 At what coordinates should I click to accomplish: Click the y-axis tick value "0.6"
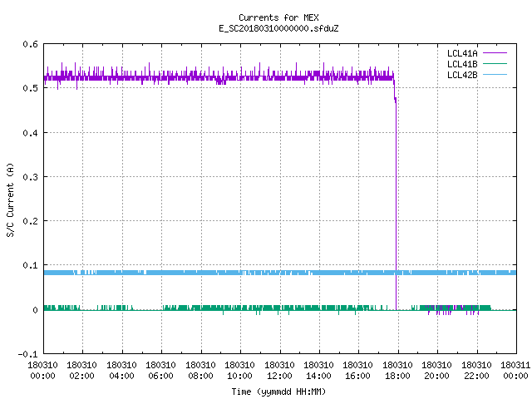(x=30, y=44)
